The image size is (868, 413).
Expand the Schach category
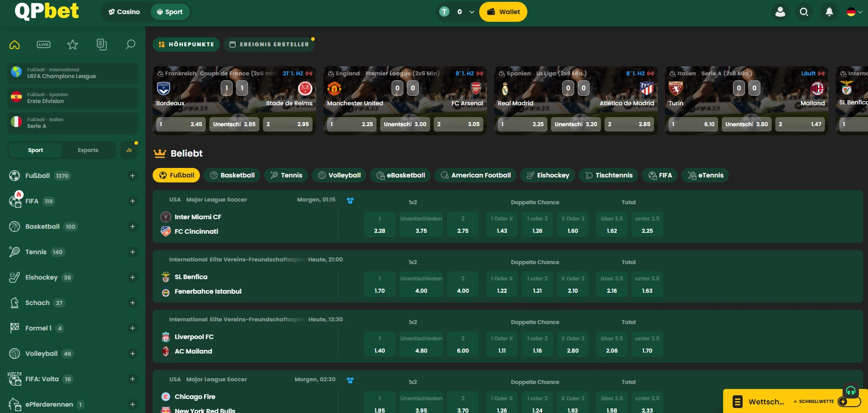click(133, 303)
